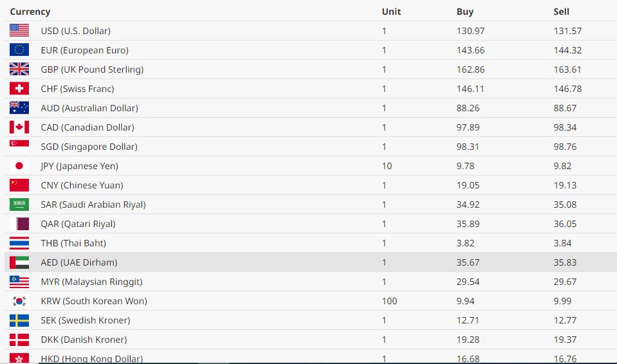The width and height of the screenshot is (617, 364).
Task: Click the United States flag icon
Action: coord(19,30)
